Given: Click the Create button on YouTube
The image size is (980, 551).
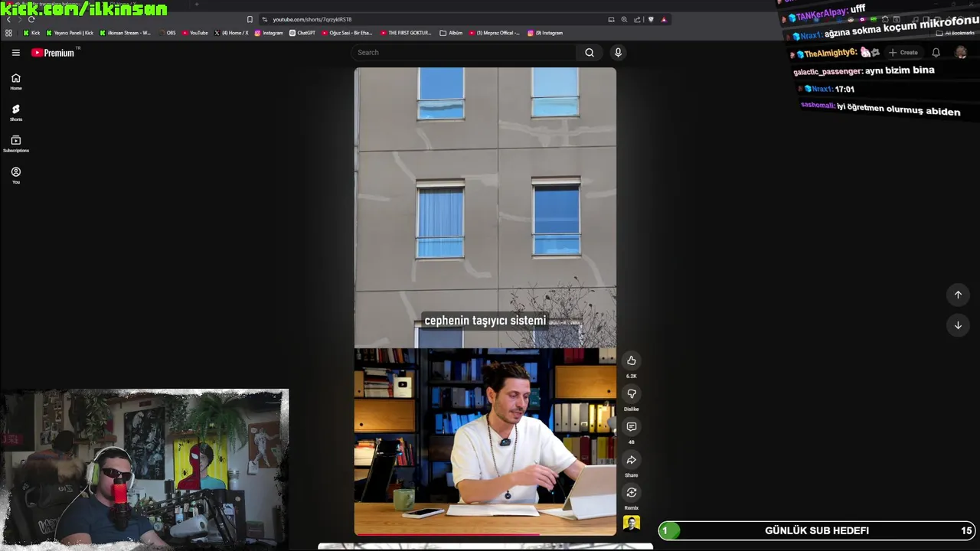Looking at the screenshot, I should (903, 53).
